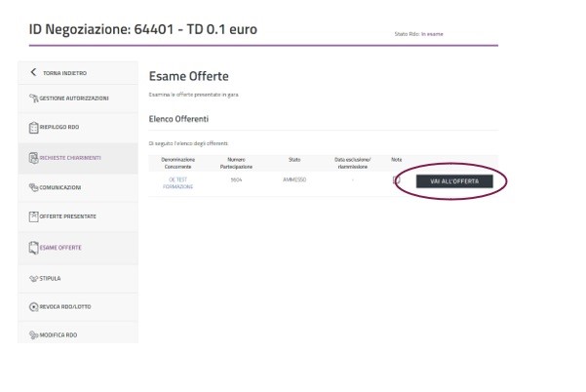
Task: Open the note icon for OE Test Formazione
Action: coord(396,180)
